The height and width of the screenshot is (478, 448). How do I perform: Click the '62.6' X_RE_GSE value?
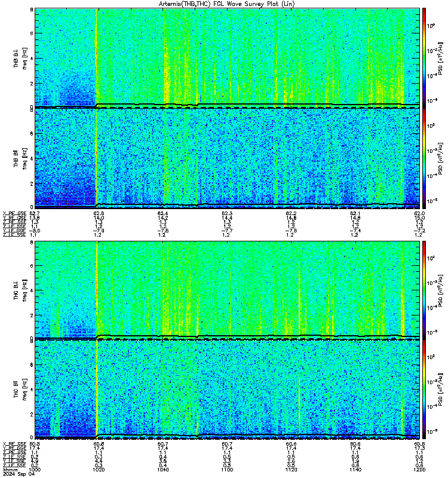(x=99, y=213)
